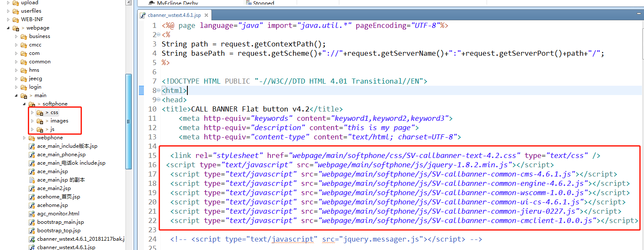
Task: Click the sash handle between explorer and editor
Action: pyautogui.click(x=135, y=125)
